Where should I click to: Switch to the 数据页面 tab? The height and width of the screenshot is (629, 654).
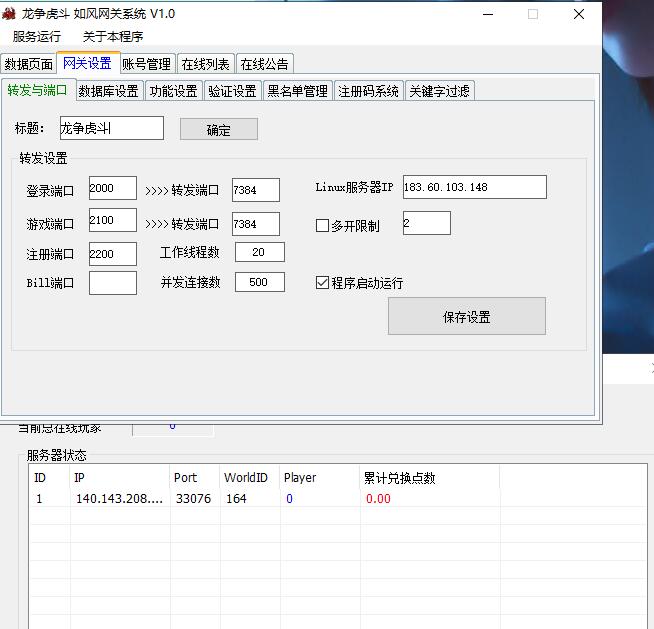(x=29, y=64)
